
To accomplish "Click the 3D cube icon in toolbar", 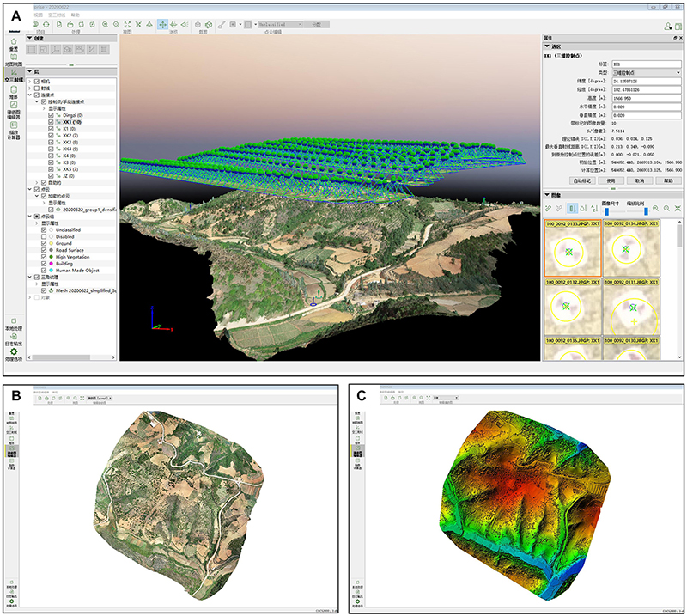I will 209,25.
